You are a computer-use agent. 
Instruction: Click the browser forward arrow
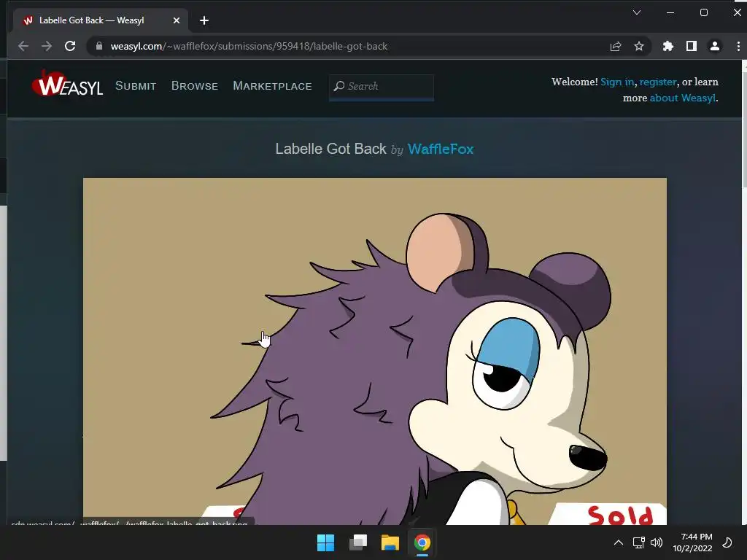click(x=46, y=46)
